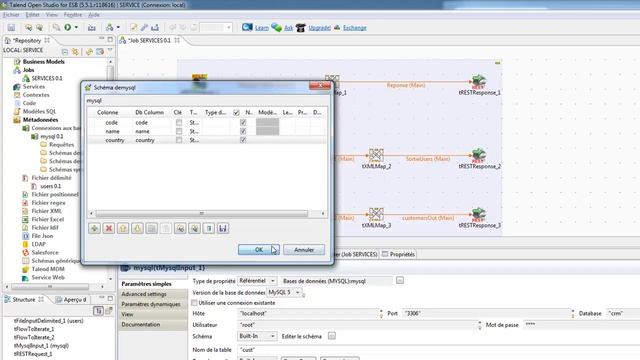Switch to the Propriétés tab
The width and height of the screenshot is (640, 360).
click(398, 254)
